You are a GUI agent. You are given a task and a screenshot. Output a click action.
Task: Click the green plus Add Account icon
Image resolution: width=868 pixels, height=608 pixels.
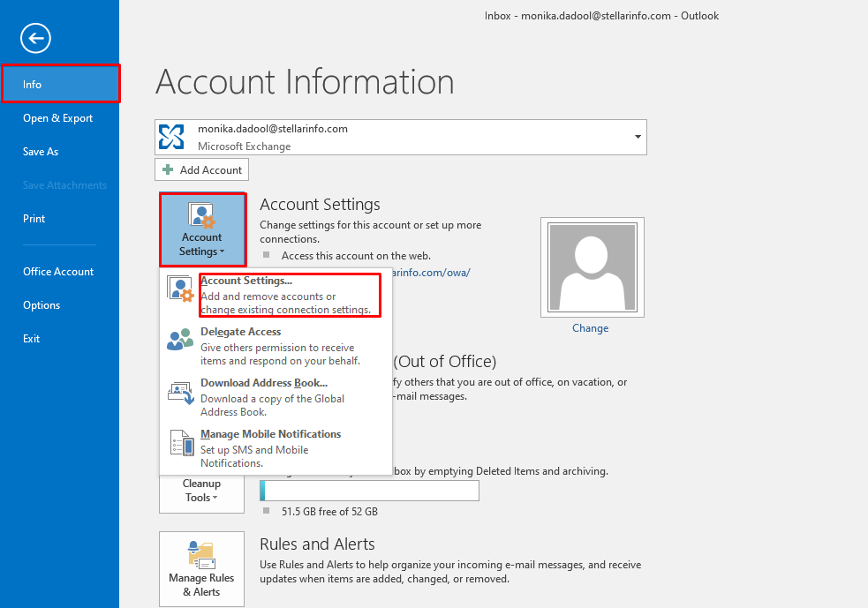click(x=169, y=169)
